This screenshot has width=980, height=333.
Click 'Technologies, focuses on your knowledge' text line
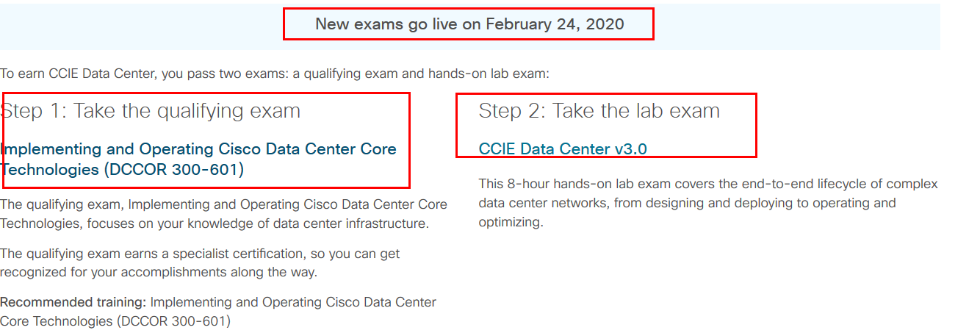pyautogui.click(x=214, y=223)
